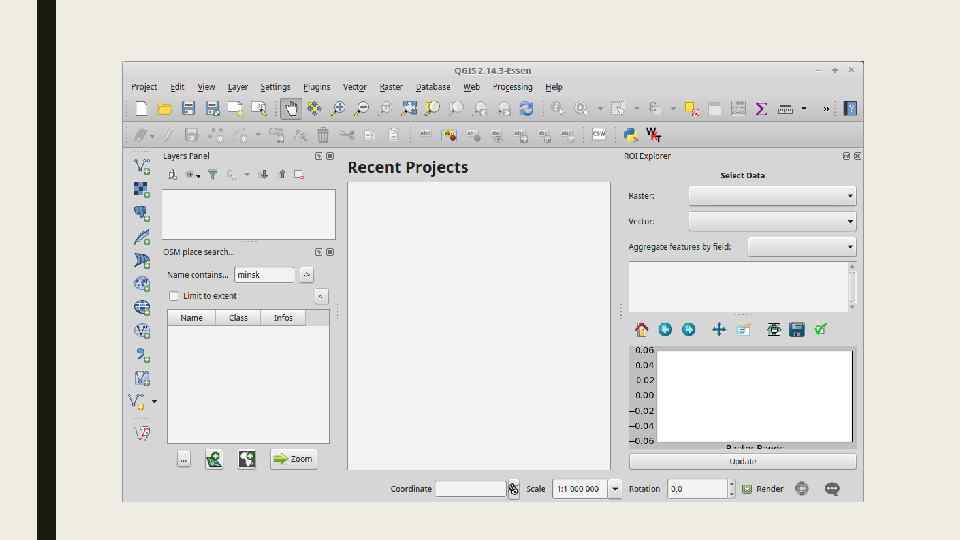Click the Filter Legend funnel icon in Layers Panel
The image size is (960, 540).
click(212, 174)
